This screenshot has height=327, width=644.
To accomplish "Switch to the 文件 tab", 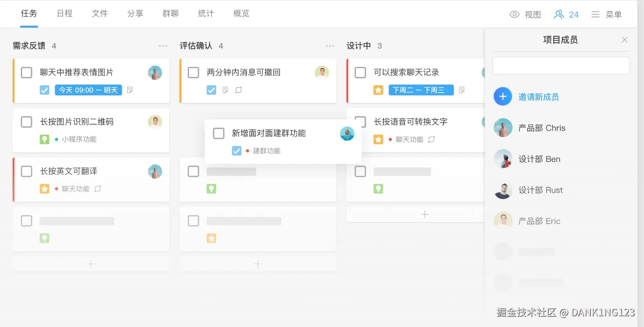I will [100, 14].
